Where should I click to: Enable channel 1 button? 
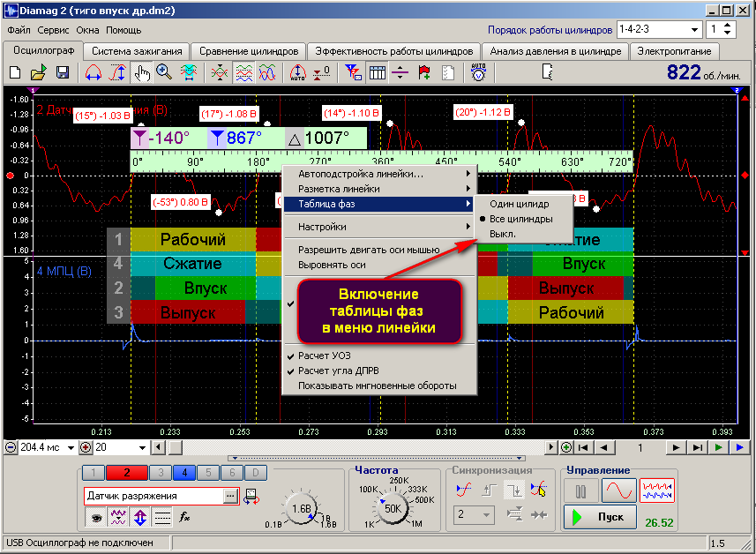coord(94,473)
